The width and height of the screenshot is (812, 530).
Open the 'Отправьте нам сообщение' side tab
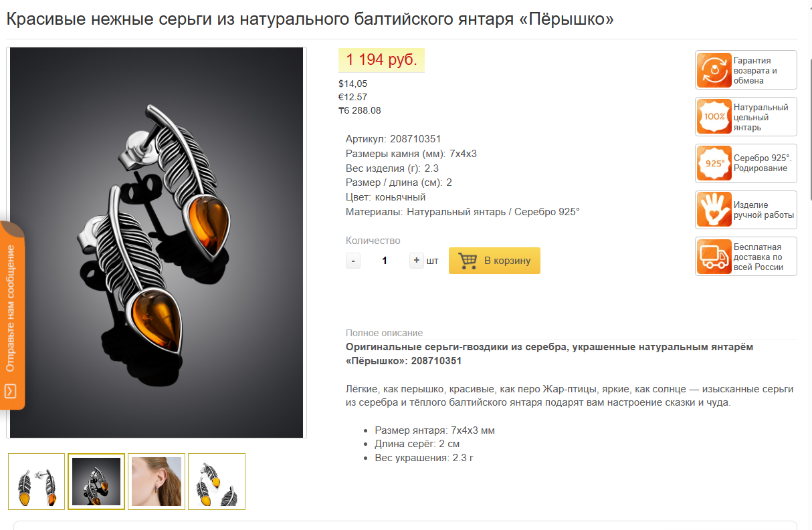tap(12, 315)
